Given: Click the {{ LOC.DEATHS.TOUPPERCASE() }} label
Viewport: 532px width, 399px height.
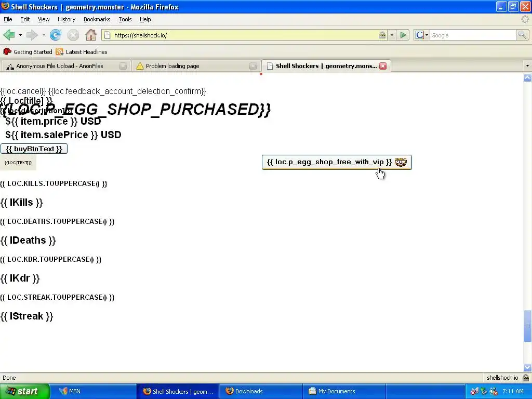Looking at the screenshot, I should pyautogui.click(x=57, y=221).
